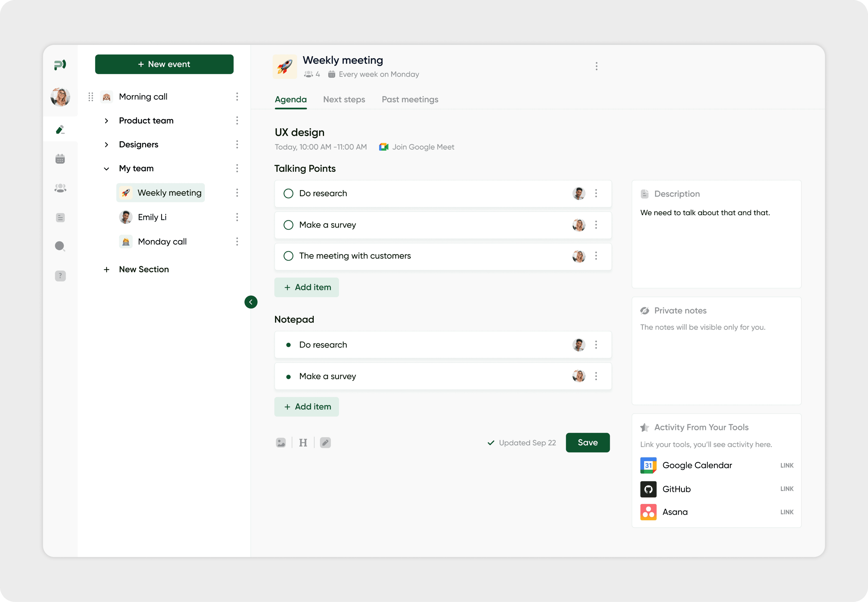The height and width of the screenshot is (602, 868).
Task: Click the Save button
Action: tap(587, 442)
